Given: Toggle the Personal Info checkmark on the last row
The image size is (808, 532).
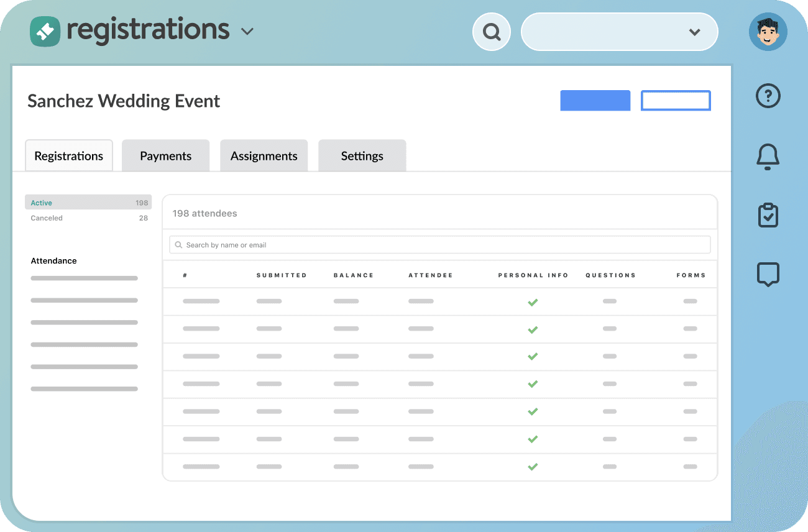Looking at the screenshot, I should pos(533,466).
